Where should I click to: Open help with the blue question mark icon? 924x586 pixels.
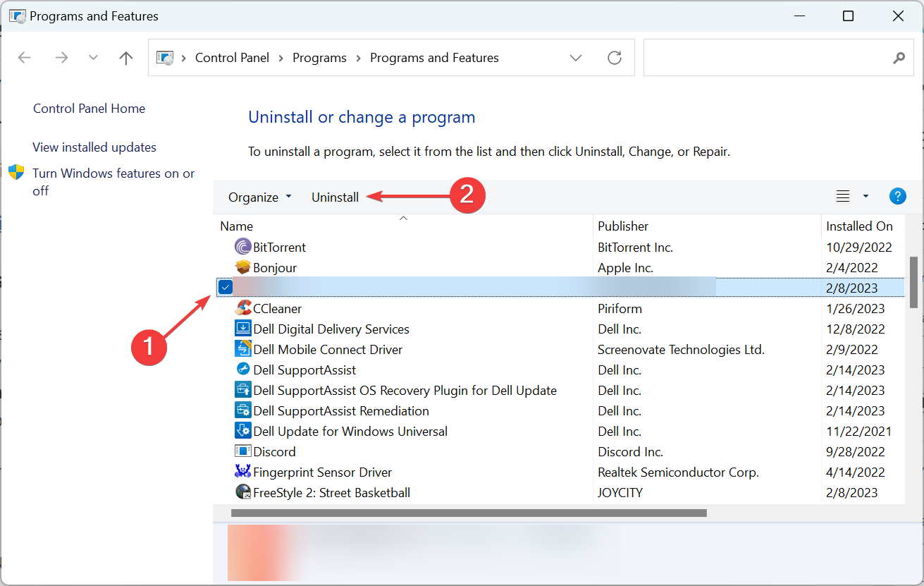click(897, 197)
